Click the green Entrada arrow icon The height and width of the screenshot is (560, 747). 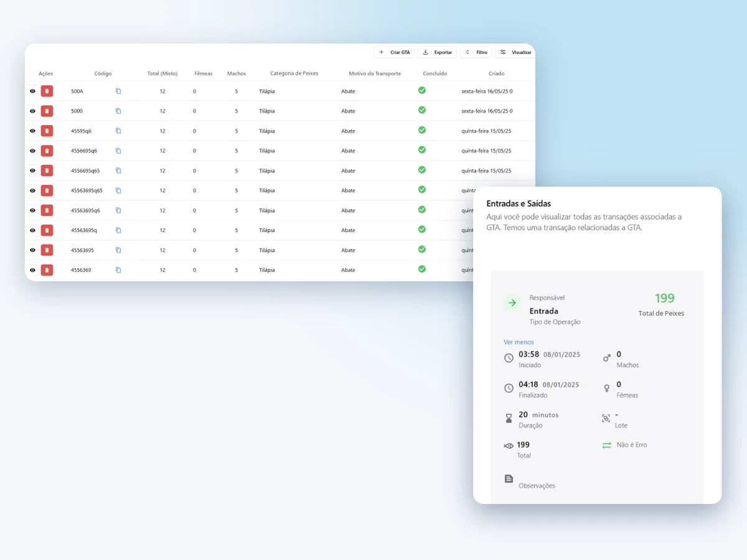click(x=512, y=303)
